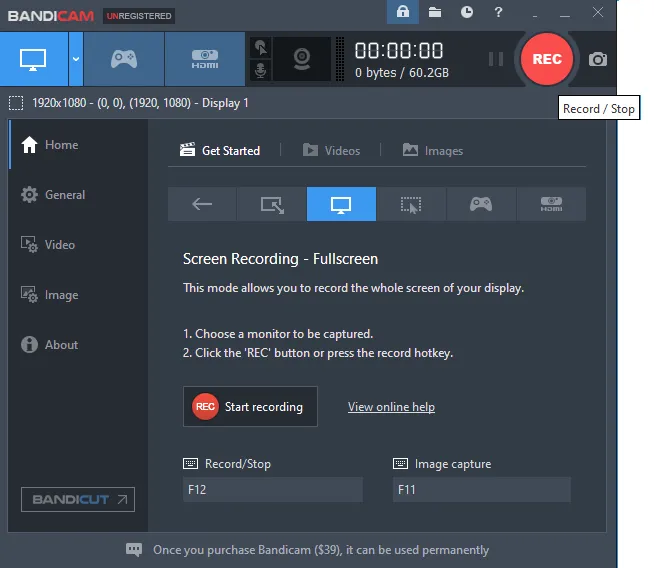The width and height of the screenshot is (654, 568).
Task: Click the Record/Stop hotkey field F12
Action: (x=273, y=490)
